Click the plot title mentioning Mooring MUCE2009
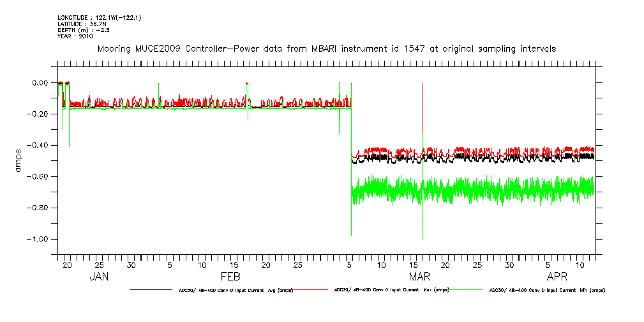Viewport: 644px width, 322px height. [x=326, y=49]
